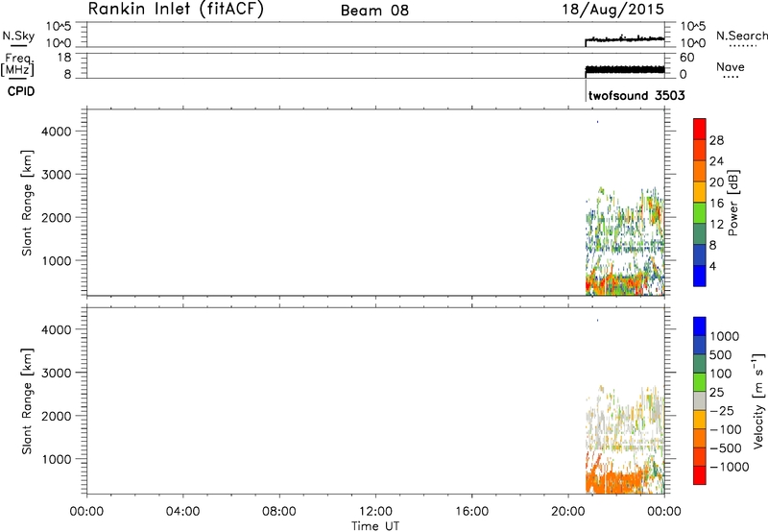Pick the bottom red velocity colorbar segment
This screenshot has height=532, width=768.
click(700, 475)
